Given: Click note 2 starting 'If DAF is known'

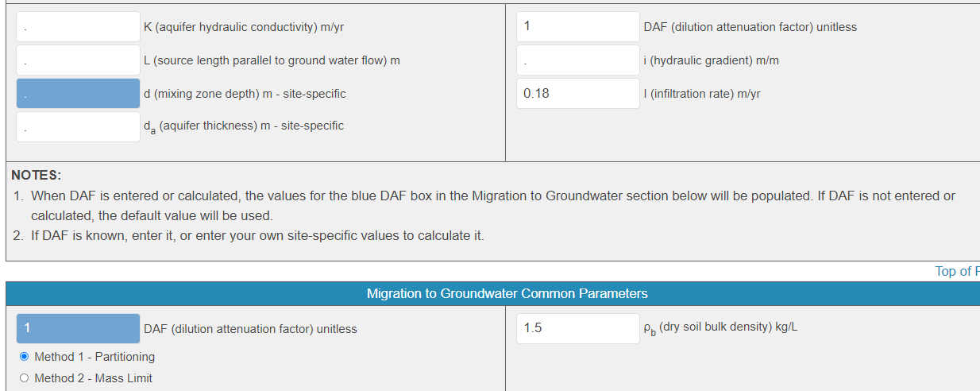Looking at the screenshot, I should [257, 236].
